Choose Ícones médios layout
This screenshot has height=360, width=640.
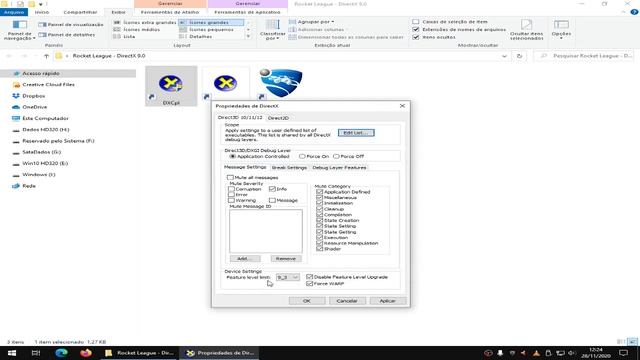click(137, 29)
